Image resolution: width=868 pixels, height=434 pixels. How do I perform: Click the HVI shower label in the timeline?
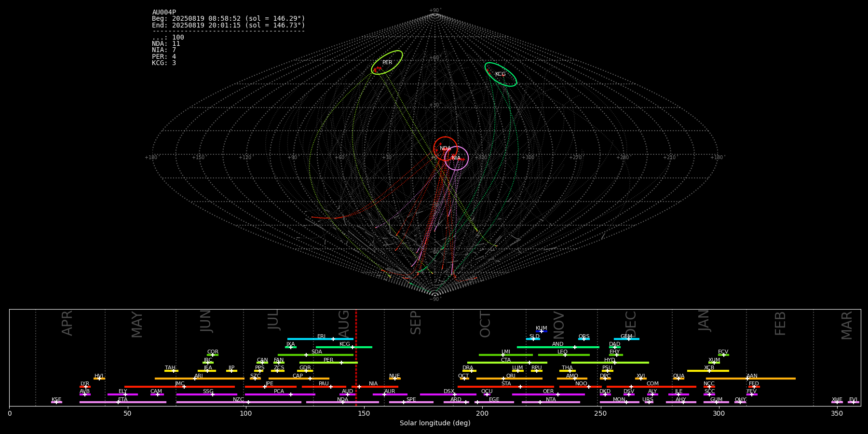99,376
